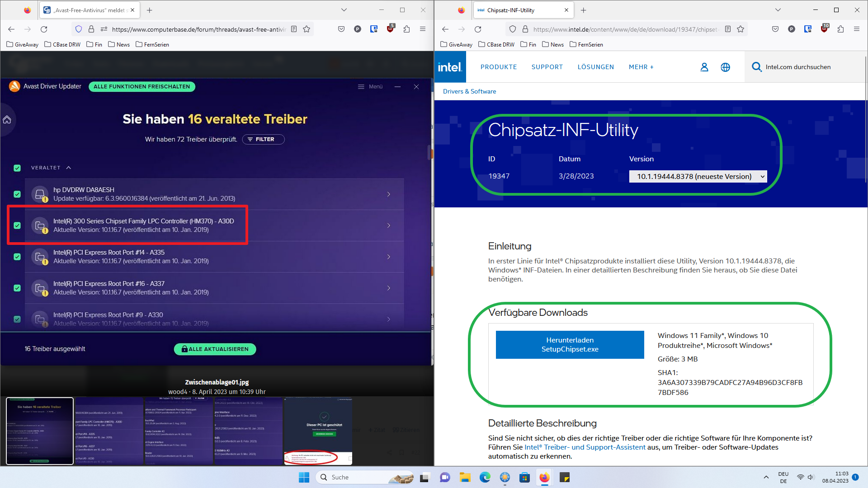868x488 pixels.
Task: Click the Avast home icon in sidebar
Action: pyautogui.click(x=7, y=120)
